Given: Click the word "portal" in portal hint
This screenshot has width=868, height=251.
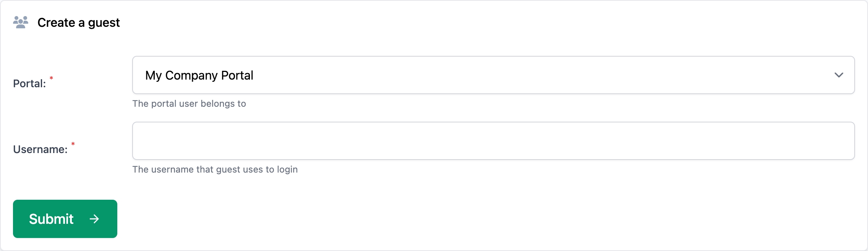Looking at the screenshot, I should click(164, 104).
